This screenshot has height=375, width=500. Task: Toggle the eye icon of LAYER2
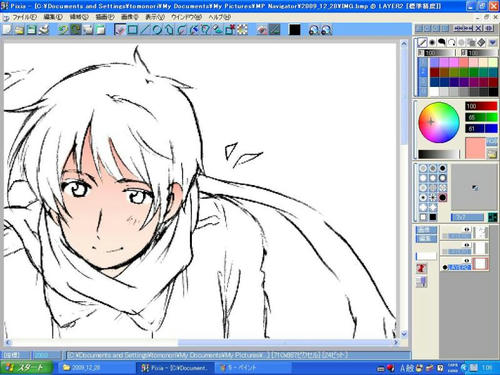(467, 260)
